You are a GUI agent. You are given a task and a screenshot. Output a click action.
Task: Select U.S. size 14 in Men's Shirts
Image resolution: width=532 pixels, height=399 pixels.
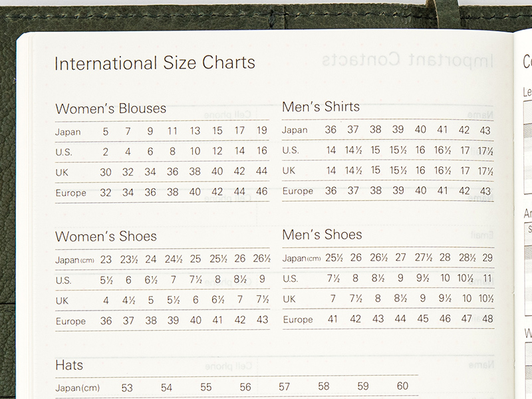(x=331, y=150)
